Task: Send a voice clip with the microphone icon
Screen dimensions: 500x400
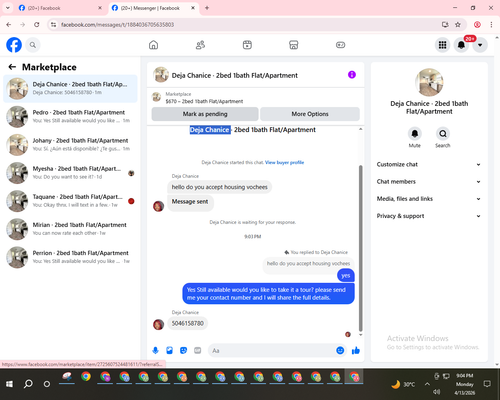Action: point(155,350)
